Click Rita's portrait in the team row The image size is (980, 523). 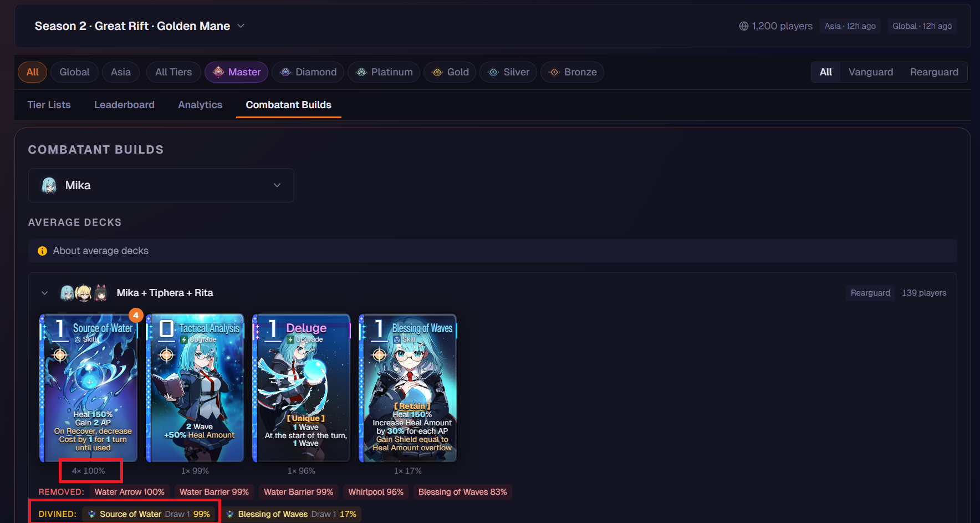[x=101, y=293]
